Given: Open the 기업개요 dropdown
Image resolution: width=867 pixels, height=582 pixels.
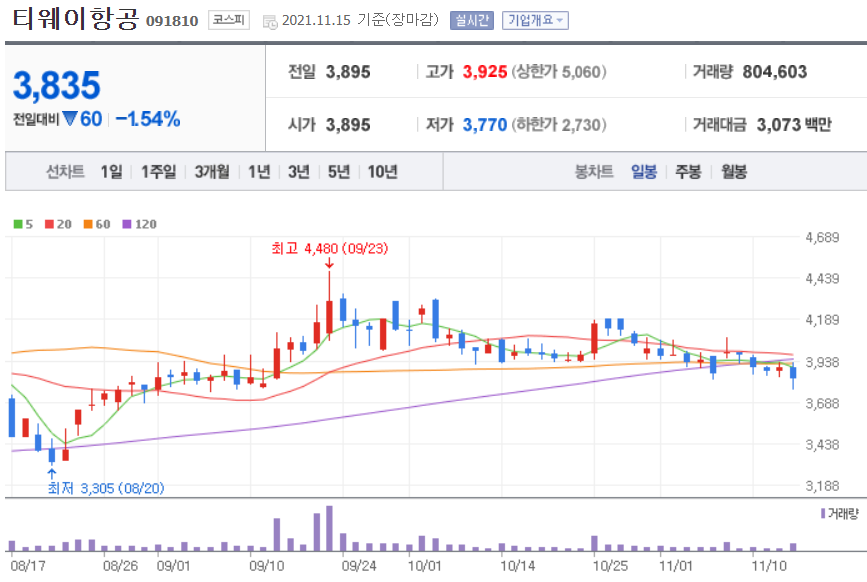Looking at the screenshot, I should tap(535, 20).
